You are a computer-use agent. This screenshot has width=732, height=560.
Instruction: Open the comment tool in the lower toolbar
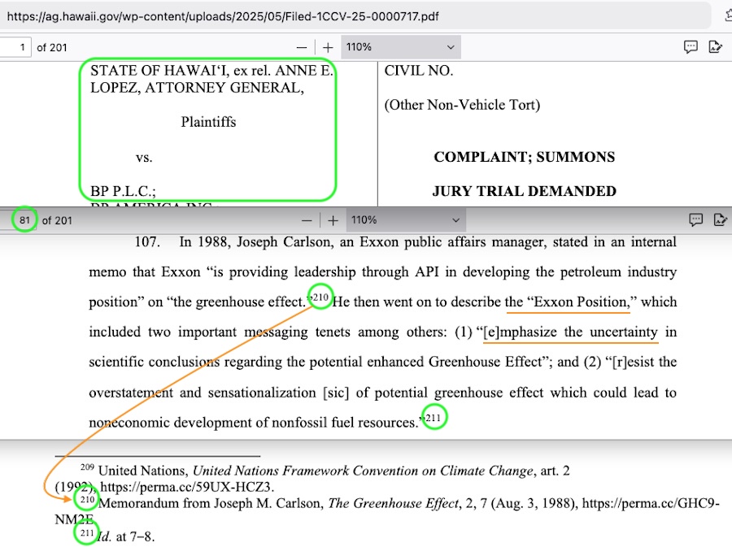[x=695, y=219]
